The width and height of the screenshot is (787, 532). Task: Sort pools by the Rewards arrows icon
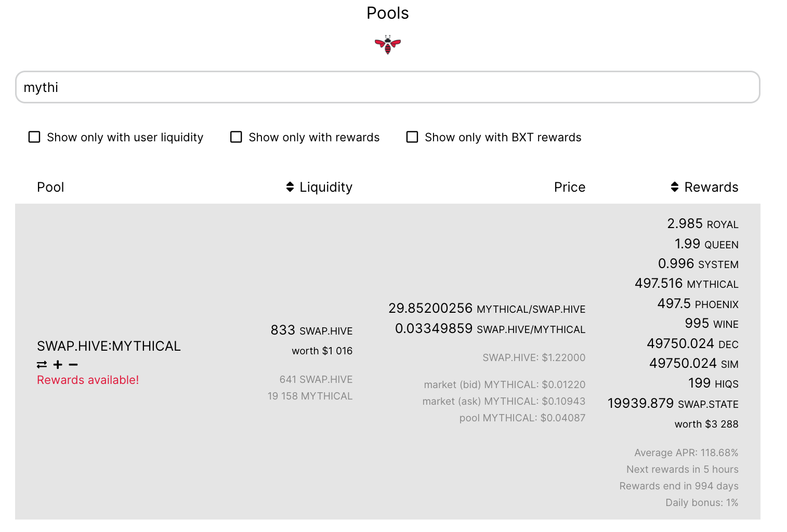pos(675,187)
